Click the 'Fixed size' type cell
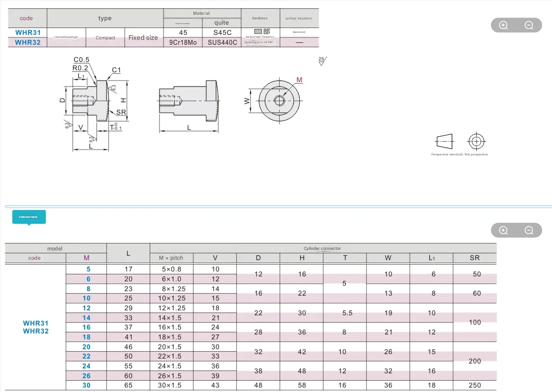The height and width of the screenshot is (392, 552). 143,37
